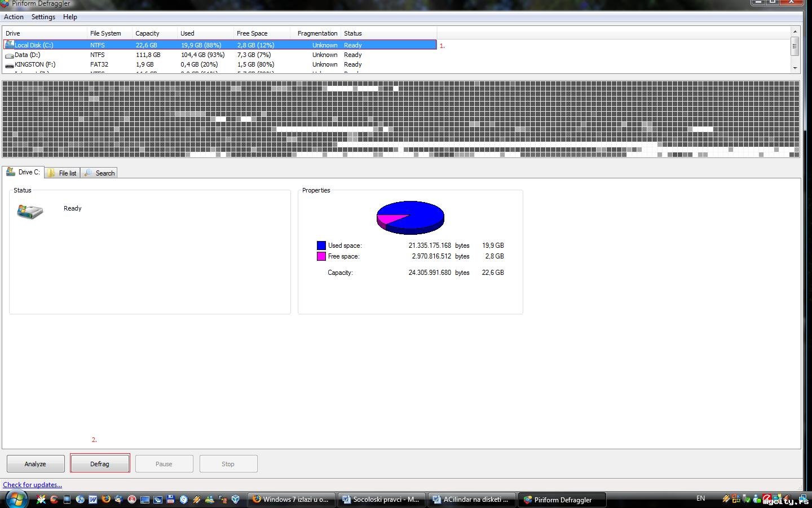Click the Used space blue color swatch

tap(321, 246)
